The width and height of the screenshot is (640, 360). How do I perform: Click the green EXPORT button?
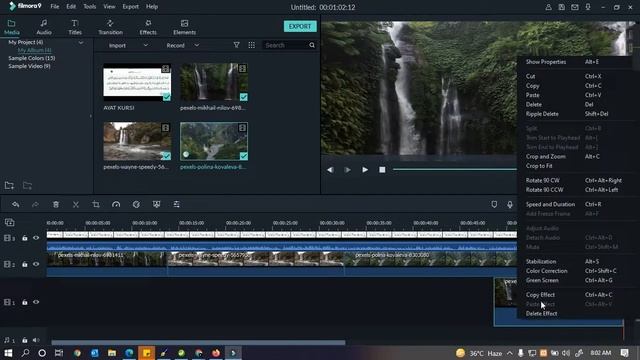pyautogui.click(x=300, y=26)
